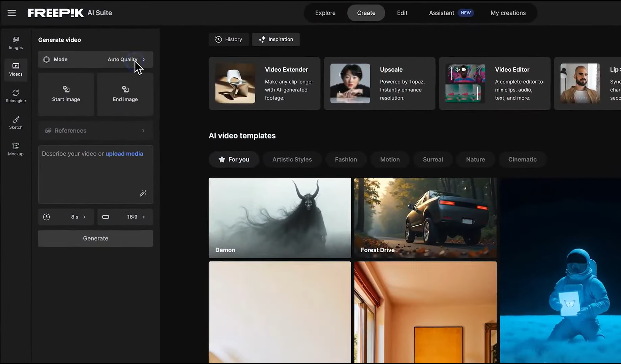The image size is (621, 364).
Task: Select the Sketch tool
Action: 16,123
